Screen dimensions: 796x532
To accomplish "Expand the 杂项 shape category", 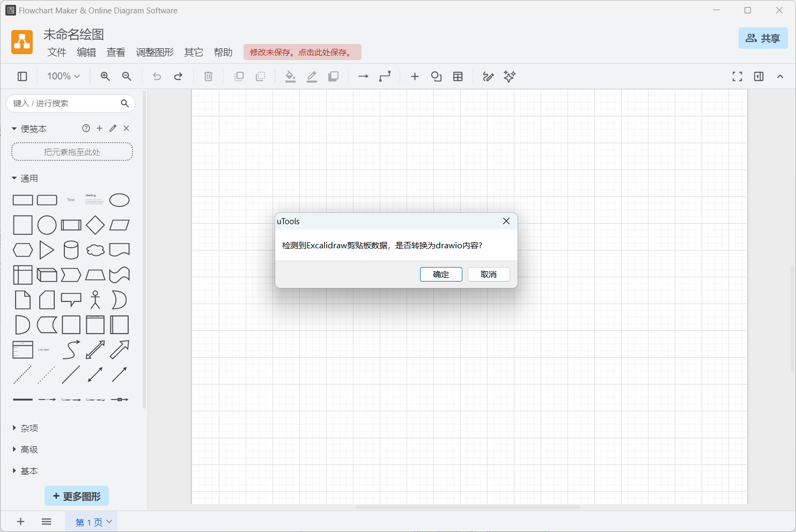I will click(x=29, y=428).
